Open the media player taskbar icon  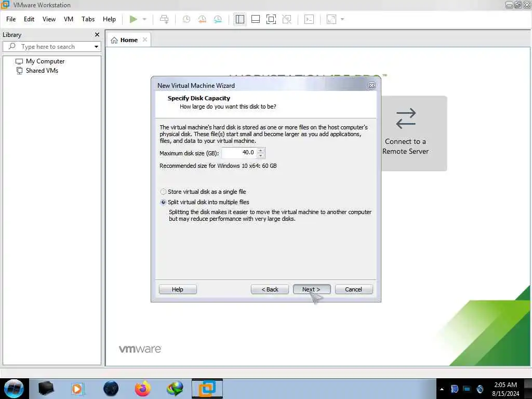(77, 389)
